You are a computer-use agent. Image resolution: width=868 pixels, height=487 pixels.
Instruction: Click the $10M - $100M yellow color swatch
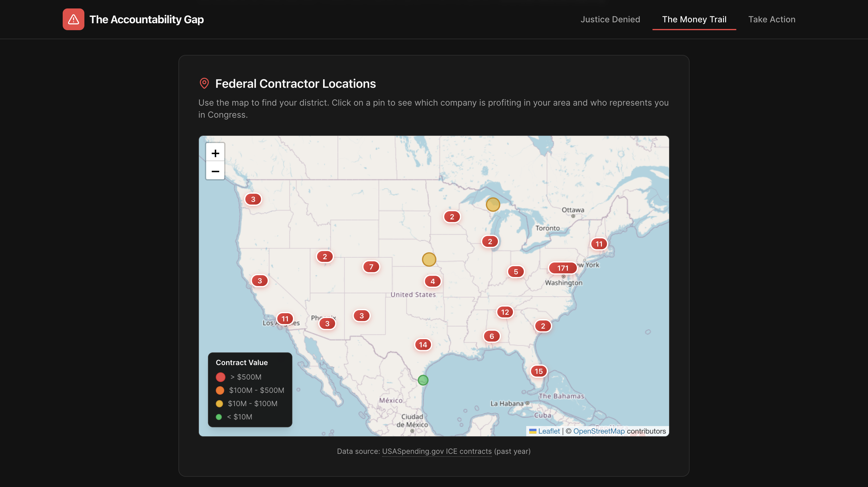tap(219, 403)
